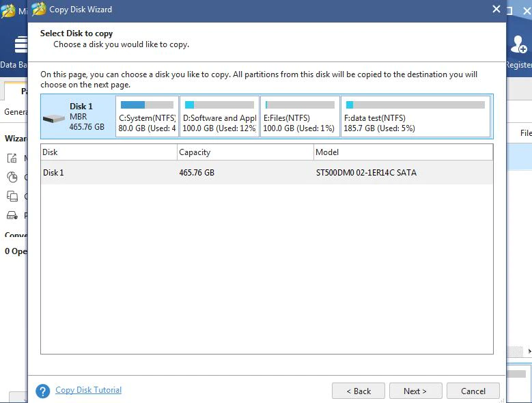This screenshot has width=532, height=403.
Task: Select the Disk 1 row in the list
Action: [266, 172]
